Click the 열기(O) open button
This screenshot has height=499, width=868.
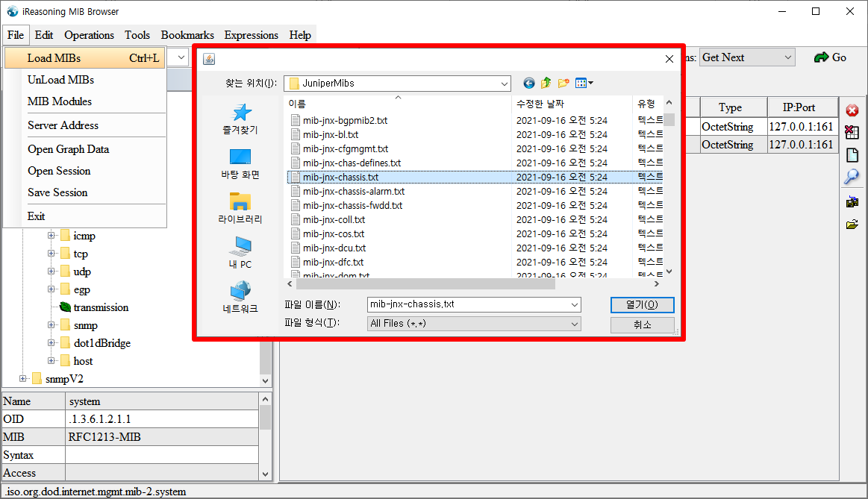tap(642, 305)
